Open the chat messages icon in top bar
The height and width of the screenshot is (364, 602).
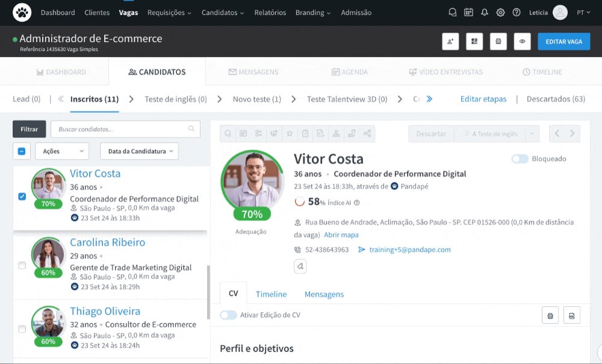pos(453,13)
